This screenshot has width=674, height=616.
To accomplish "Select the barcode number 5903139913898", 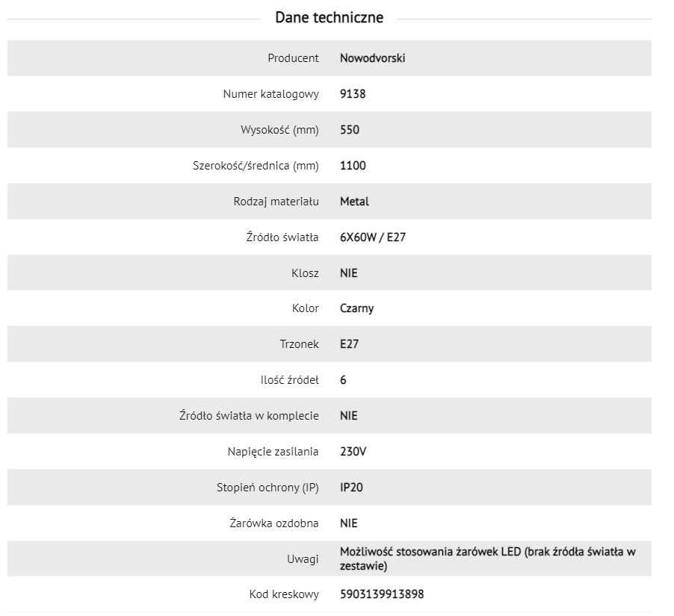I will pyautogui.click(x=382, y=594).
